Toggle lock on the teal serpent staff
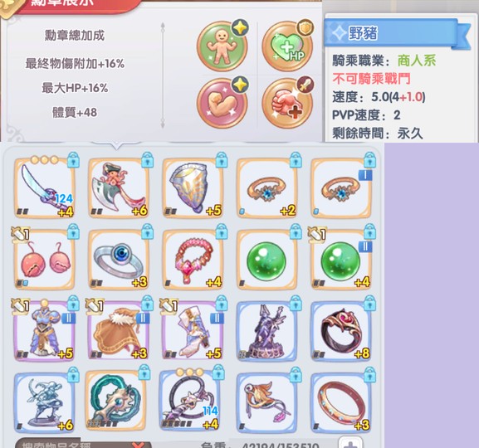The image size is (479, 448). [x=144, y=372]
